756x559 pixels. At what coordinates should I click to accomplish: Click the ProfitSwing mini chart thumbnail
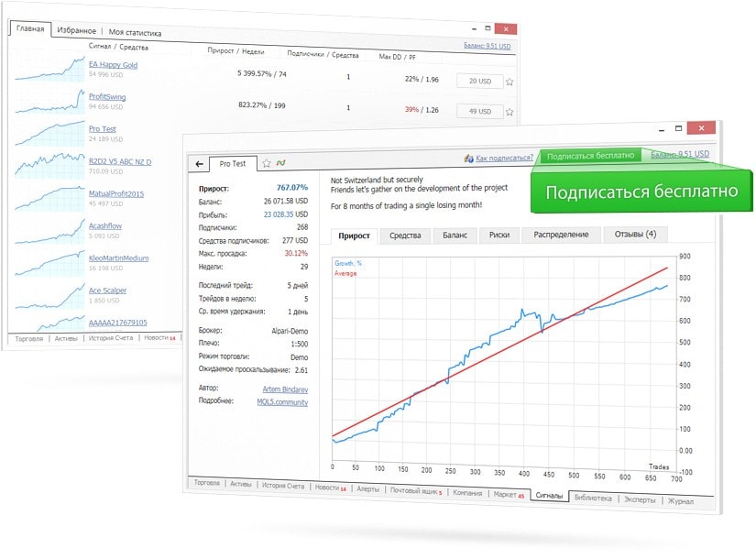pyautogui.click(x=49, y=101)
